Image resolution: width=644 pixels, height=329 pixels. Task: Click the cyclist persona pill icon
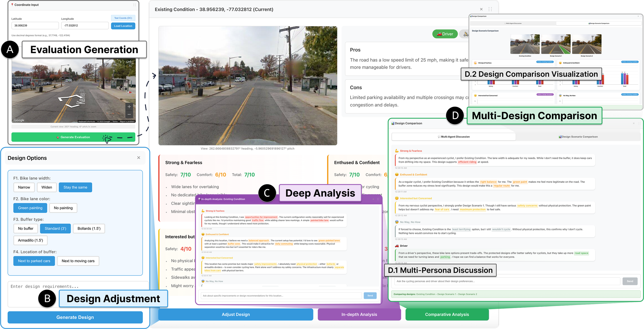465,34
